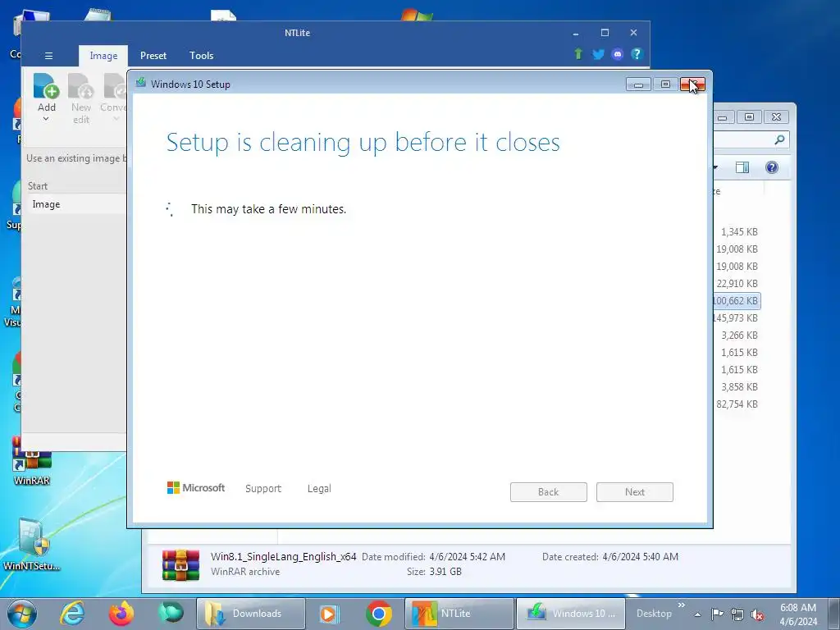Click the WinRAR archive icon in details pane
The image size is (840, 630).
coord(181,564)
